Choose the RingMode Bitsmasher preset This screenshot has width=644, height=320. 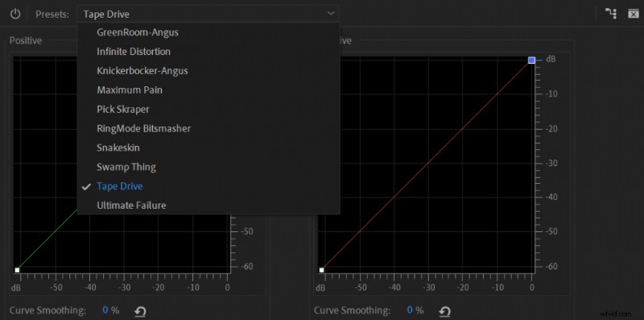click(208, 128)
